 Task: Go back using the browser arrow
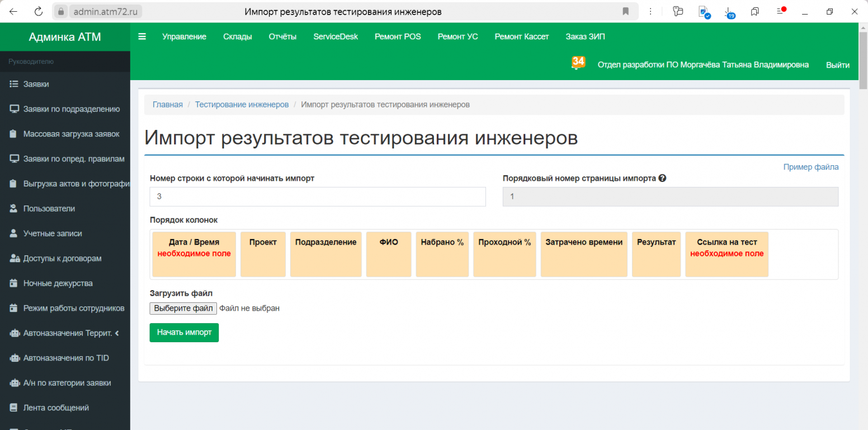coord(13,11)
